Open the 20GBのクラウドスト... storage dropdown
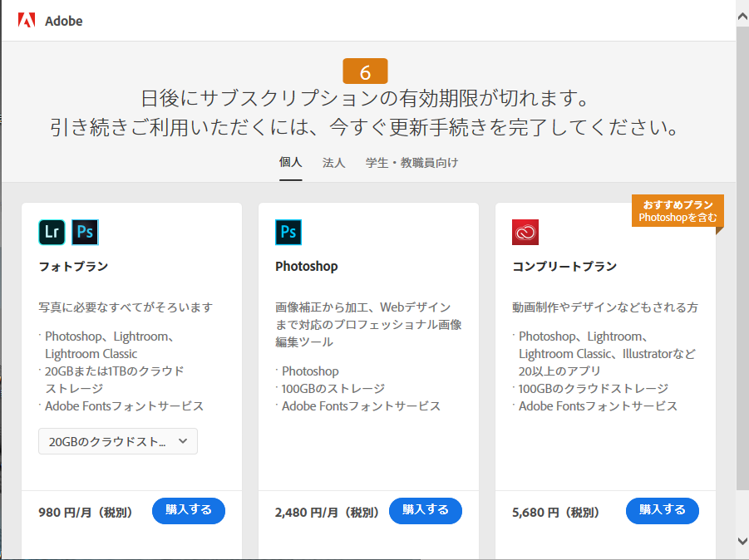The width and height of the screenshot is (749, 560). tap(118, 441)
